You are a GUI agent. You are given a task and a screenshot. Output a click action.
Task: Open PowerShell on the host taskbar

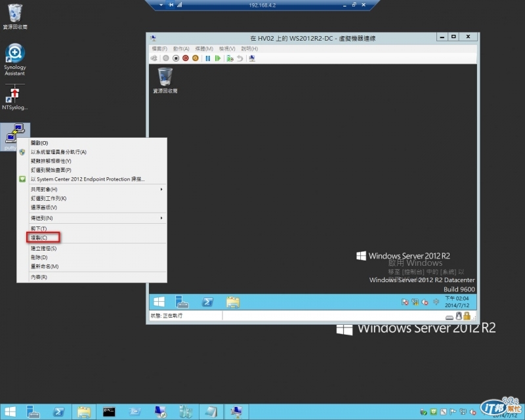(x=58, y=411)
